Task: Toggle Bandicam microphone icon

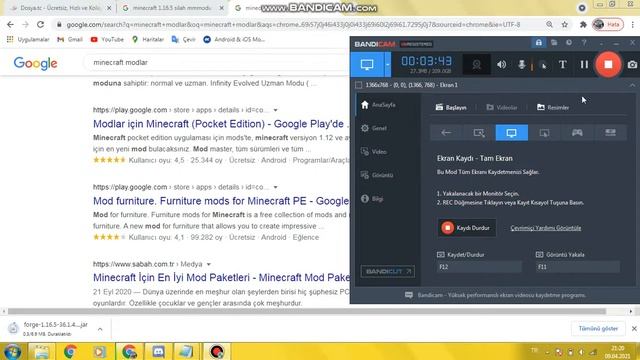Action: [522, 64]
